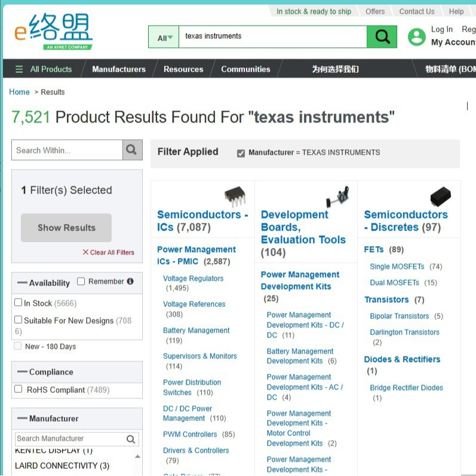
Task: Open the 物料清单 (BOM) menu item
Action: 450,69
